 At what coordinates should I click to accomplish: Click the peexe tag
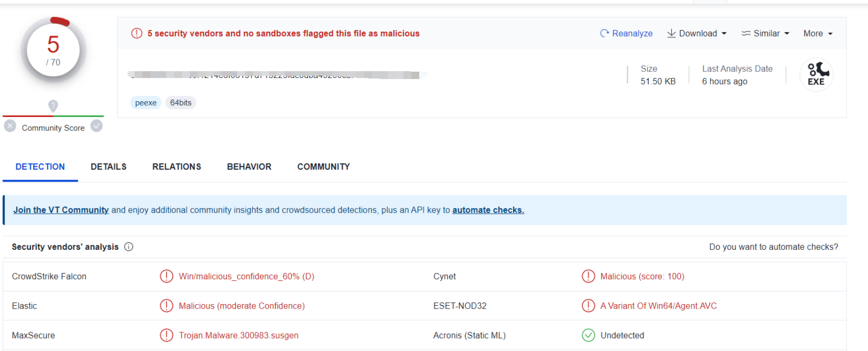pos(146,103)
